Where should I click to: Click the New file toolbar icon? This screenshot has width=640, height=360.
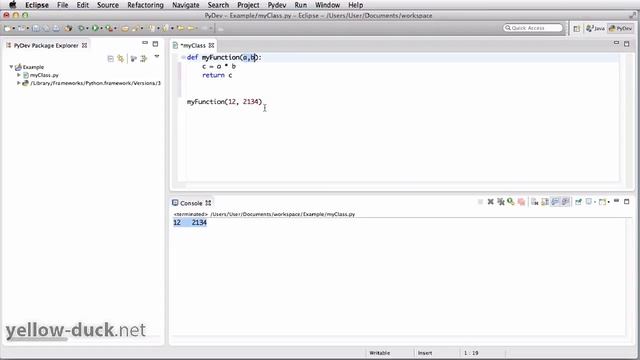[x=7, y=28]
